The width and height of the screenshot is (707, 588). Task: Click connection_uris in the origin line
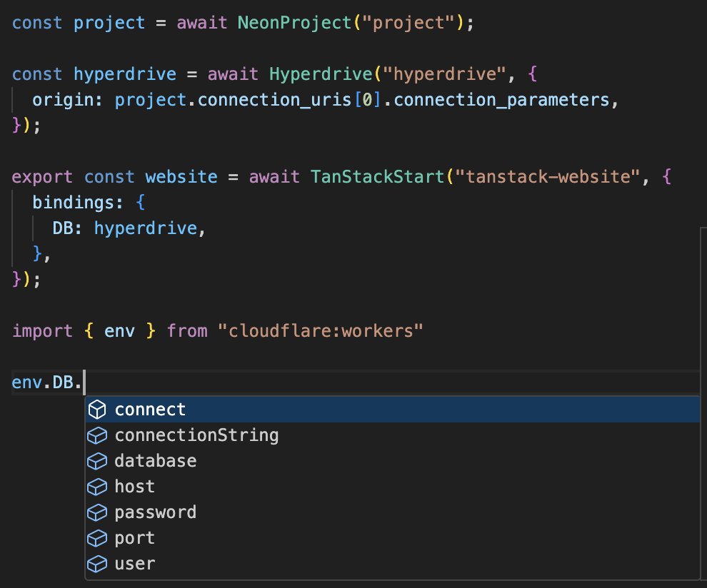coord(275,100)
